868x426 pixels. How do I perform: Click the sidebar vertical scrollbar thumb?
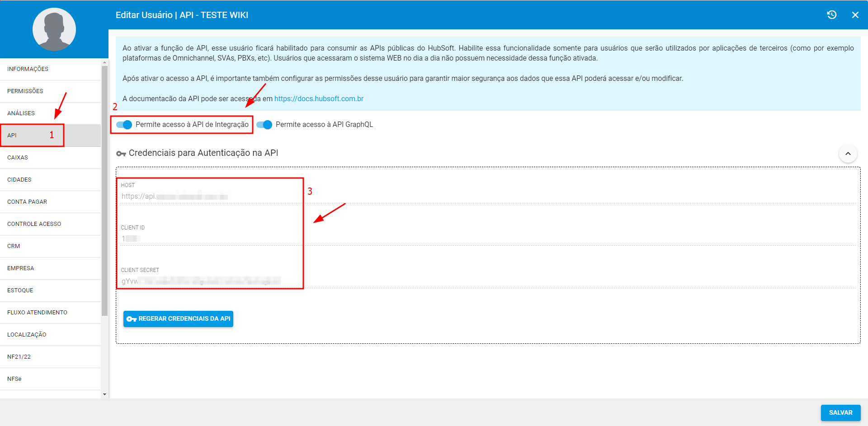(105, 191)
